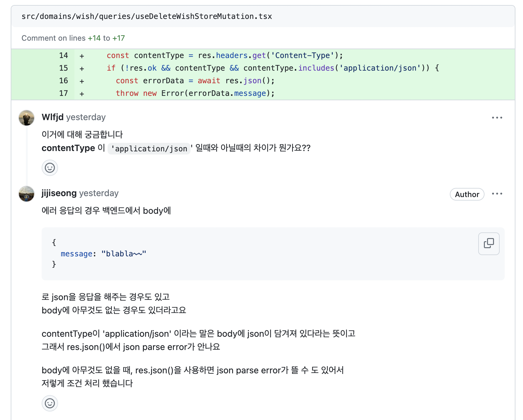This screenshot has height=420, width=523.
Task: Add emoji reaction to jijiseong's reply
Action: point(50,403)
